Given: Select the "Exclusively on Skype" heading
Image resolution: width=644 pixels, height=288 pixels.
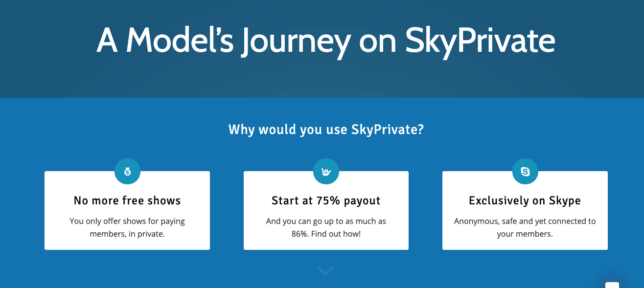Looking at the screenshot, I should pos(525,200).
